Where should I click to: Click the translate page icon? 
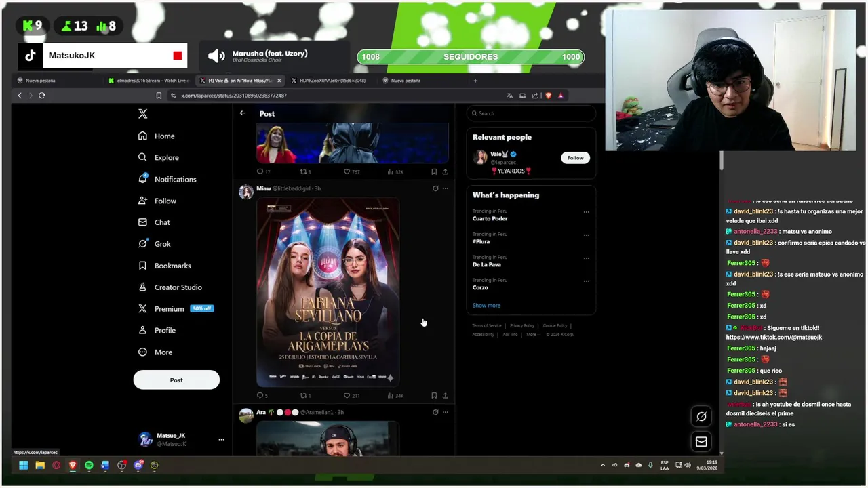(509, 96)
